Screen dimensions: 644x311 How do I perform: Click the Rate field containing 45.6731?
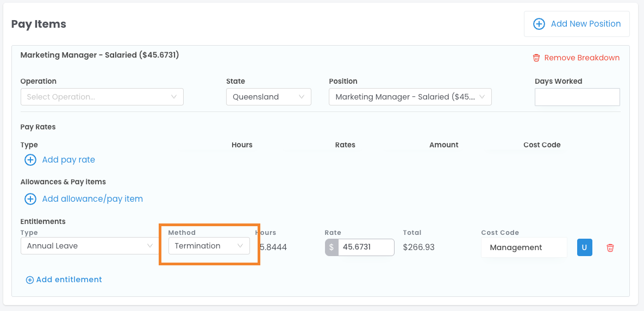[x=366, y=247]
